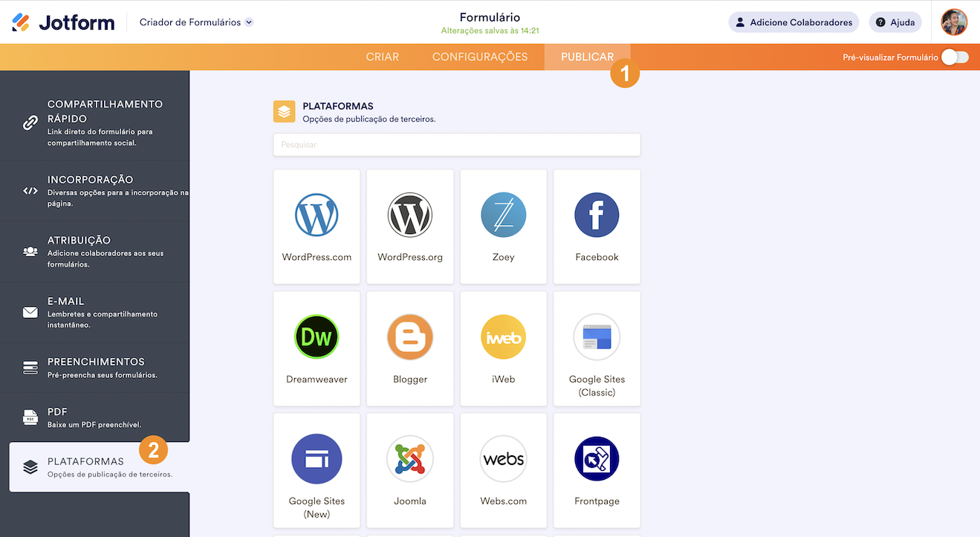
Task: Focus the Pesquisar search field
Action: tap(457, 145)
